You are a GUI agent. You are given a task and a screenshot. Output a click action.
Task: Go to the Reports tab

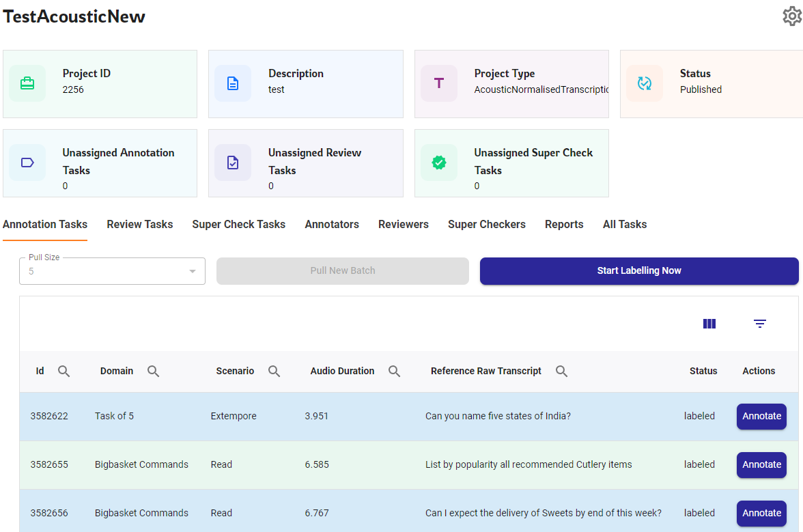[564, 224]
